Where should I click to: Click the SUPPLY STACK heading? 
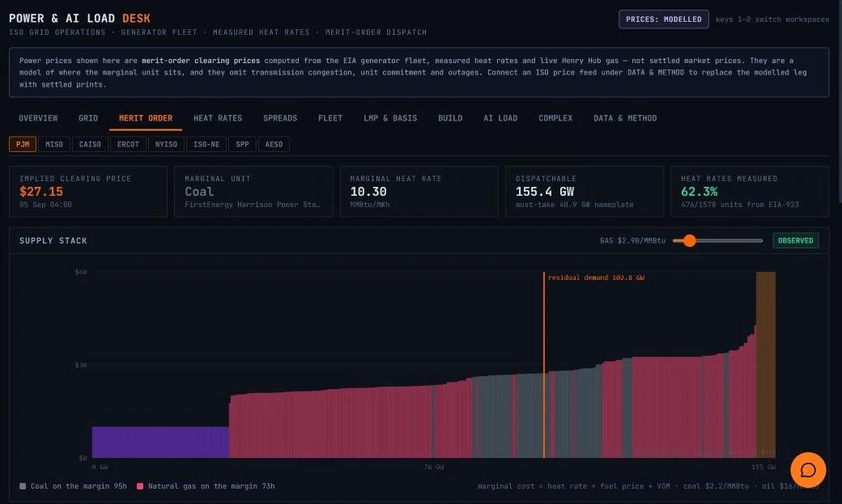tap(53, 240)
